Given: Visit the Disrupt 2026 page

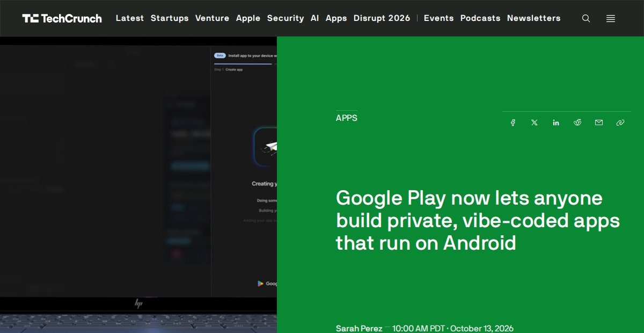Looking at the screenshot, I should 382,18.
